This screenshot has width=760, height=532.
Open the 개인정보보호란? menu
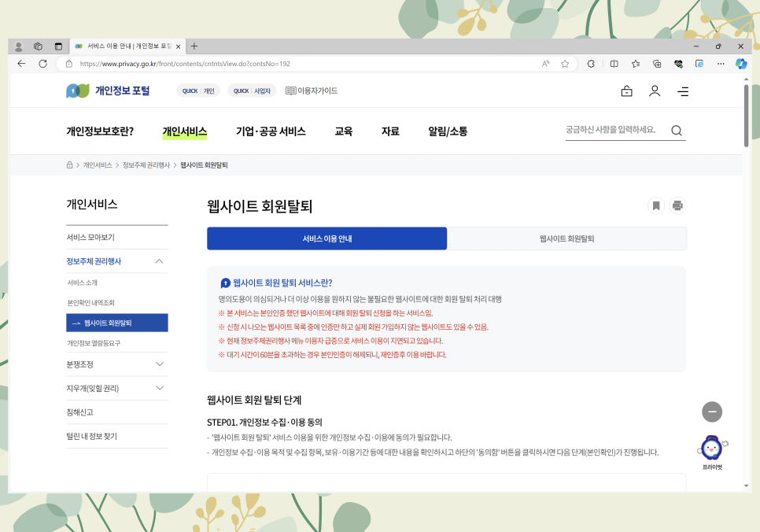100,131
